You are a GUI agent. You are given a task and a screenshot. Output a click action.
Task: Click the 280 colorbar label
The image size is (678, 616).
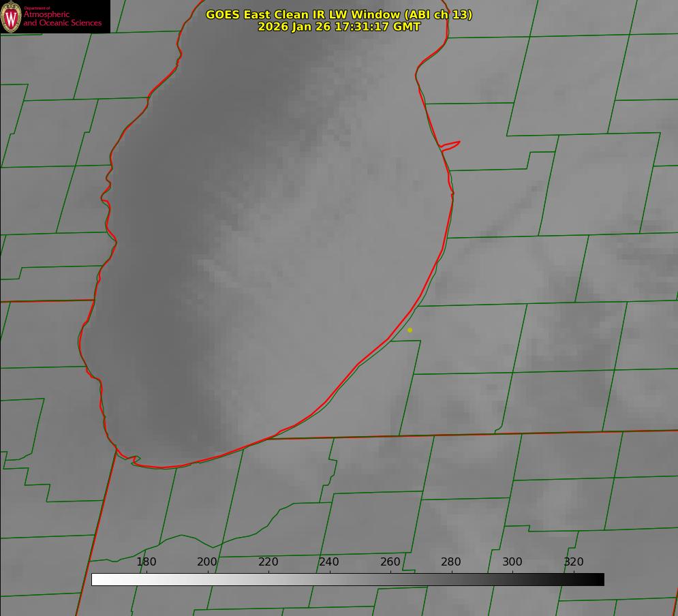click(451, 562)
